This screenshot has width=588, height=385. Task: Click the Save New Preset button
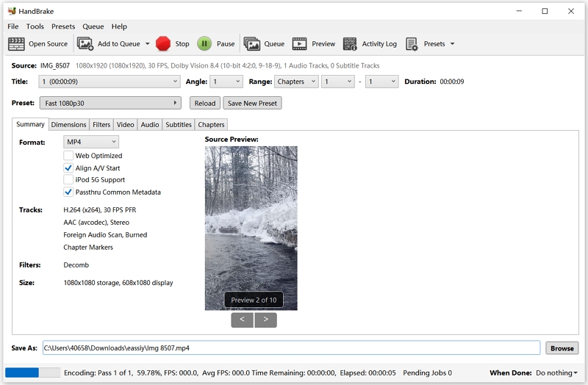point(252,103)
